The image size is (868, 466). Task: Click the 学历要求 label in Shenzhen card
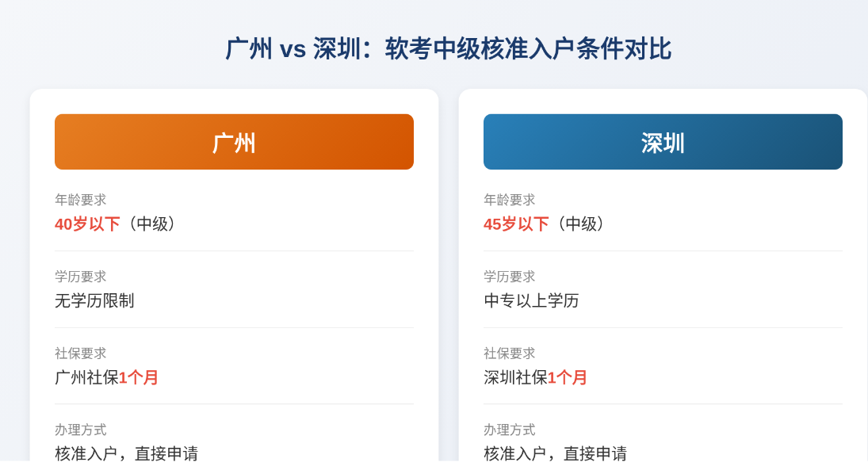[510, 277]
